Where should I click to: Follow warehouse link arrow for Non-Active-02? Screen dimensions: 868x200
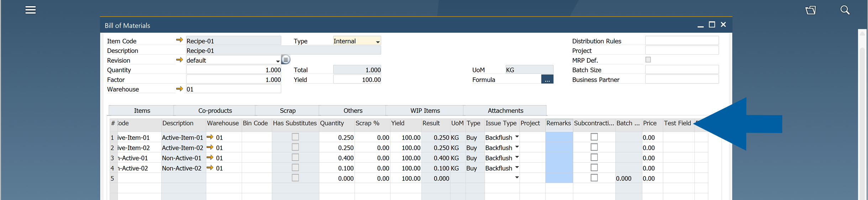210,168
